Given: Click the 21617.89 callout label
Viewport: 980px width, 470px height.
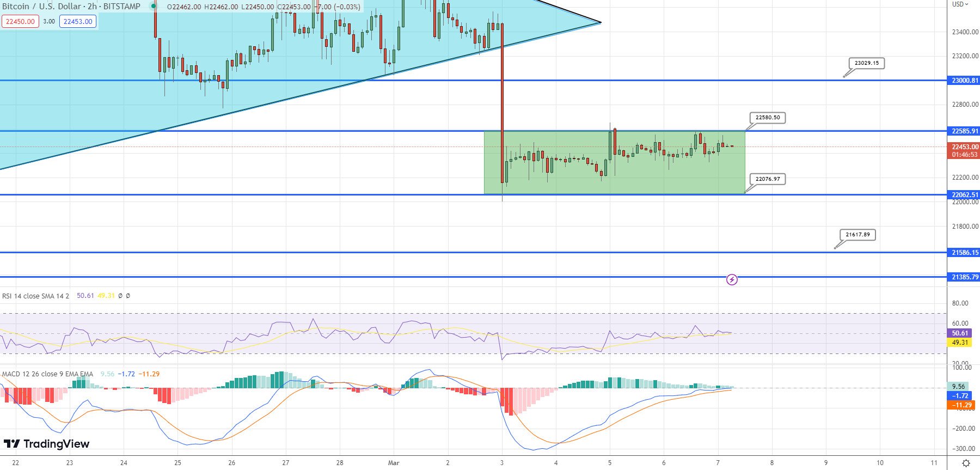Looking at the screenshot, I should (x=857, y=235).
